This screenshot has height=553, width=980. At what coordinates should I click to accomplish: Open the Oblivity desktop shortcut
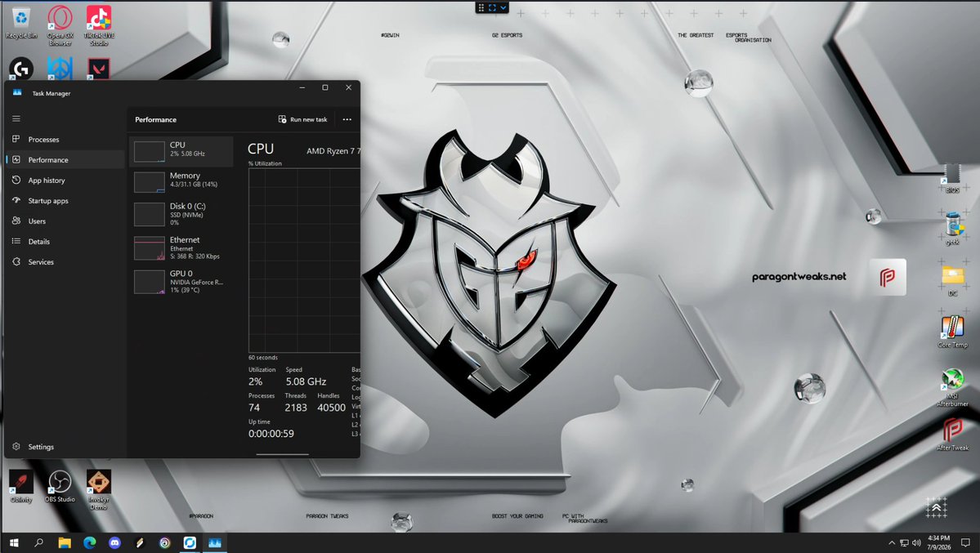21,487
